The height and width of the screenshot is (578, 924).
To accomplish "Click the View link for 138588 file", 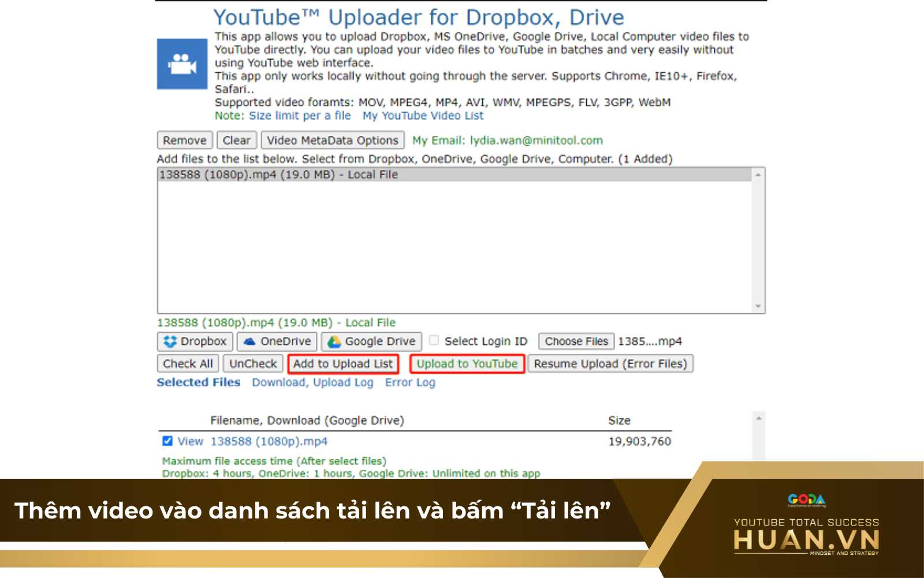I will [x=190, y=441].
